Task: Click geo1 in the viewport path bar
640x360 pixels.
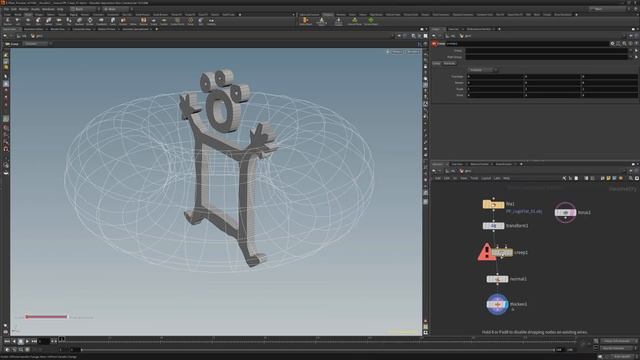Action: tap(37, 36)
